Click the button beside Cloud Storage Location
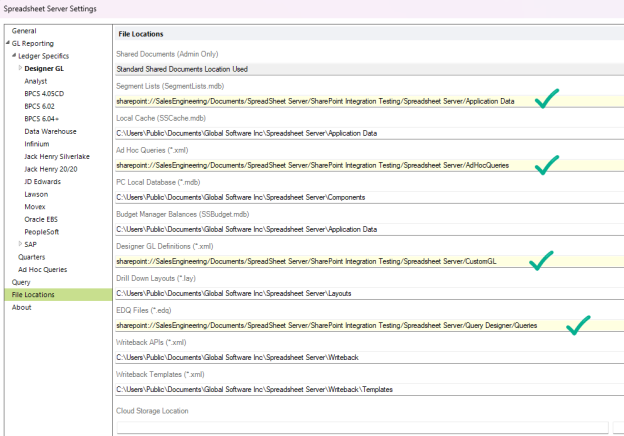 (x=618, y=427)
